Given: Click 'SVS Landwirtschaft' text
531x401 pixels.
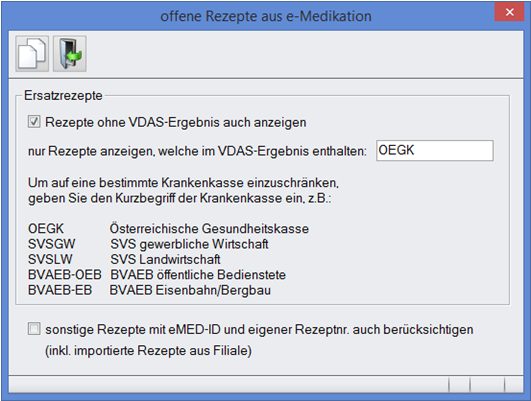Looking at the screenshot, I should 165,259.
